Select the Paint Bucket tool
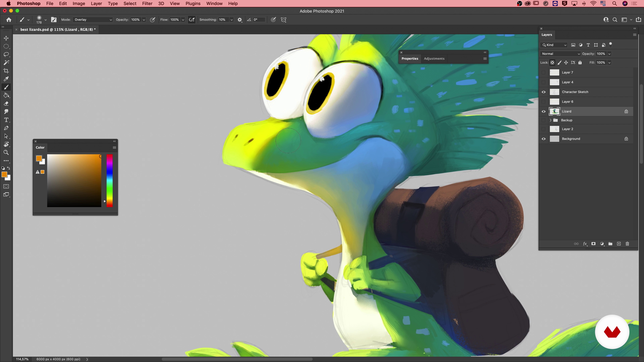Screen dimensions: 644x362 point(6,95)
